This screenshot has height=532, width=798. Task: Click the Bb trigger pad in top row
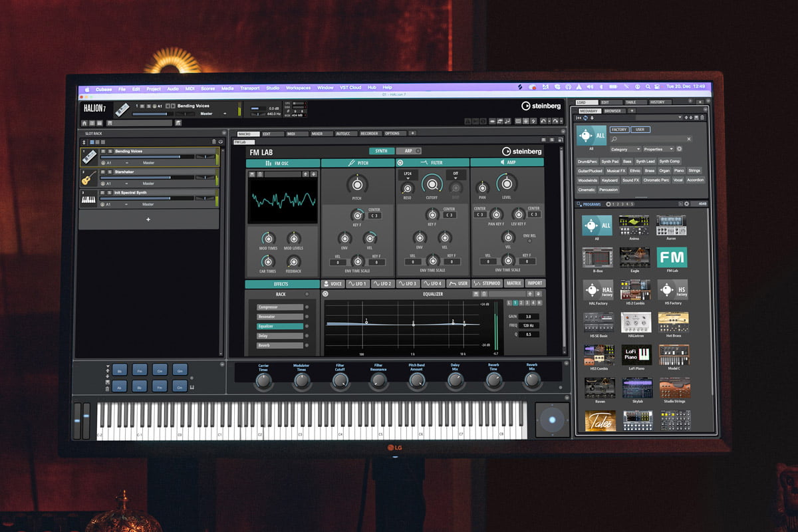pyautogui.click(x=120, y=370)
